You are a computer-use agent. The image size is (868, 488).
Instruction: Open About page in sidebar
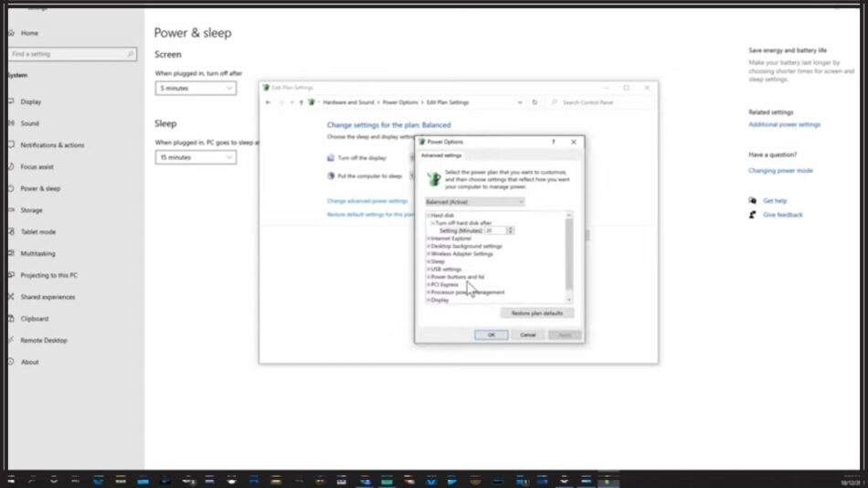(x=29, y=362)
